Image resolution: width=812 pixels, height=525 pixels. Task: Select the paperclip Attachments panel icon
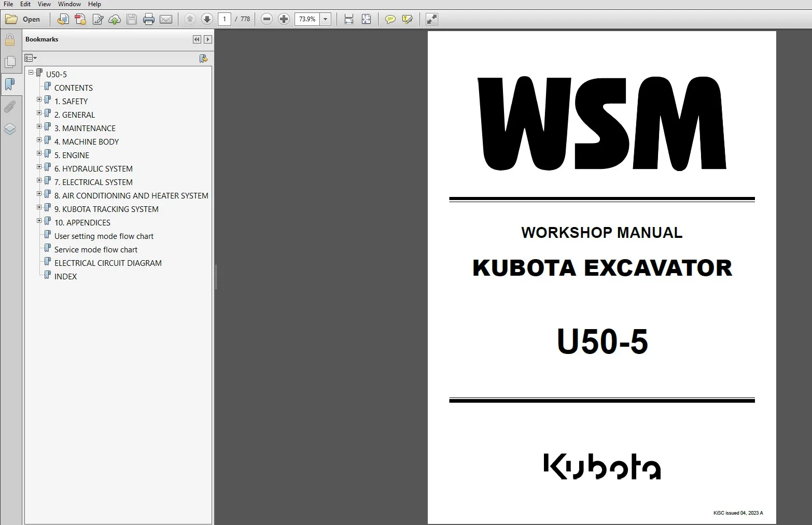pos(10,107)
